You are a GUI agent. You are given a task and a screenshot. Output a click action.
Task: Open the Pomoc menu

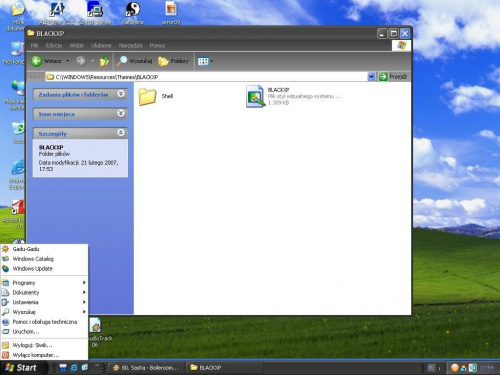point(157,45)
